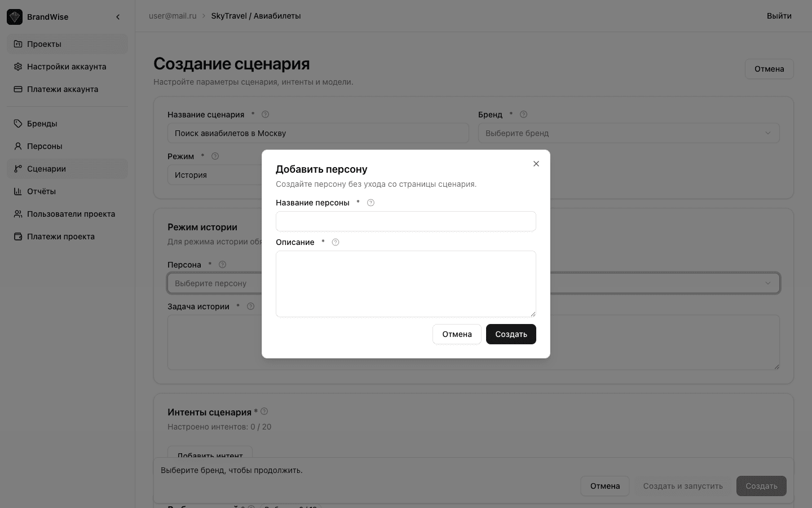Click the user@mail.ru breadcrumb link

point(173,16)
